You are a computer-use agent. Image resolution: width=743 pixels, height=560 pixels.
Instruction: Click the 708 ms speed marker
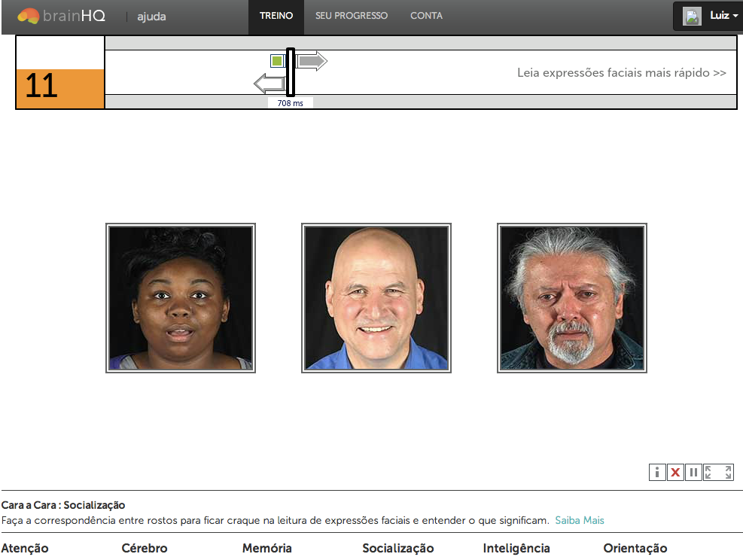tap(291, 103)
